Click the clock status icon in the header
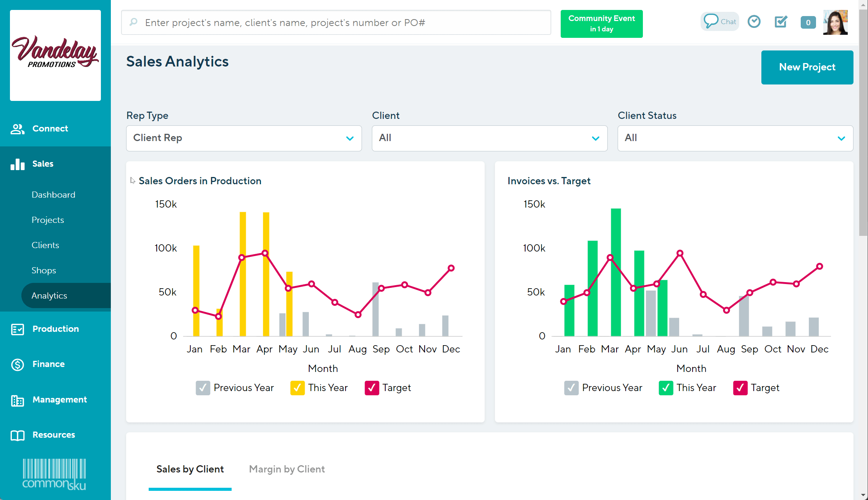The height and width of the screenshot is (500, 868). pyautogui.click(x=754, y=22)
